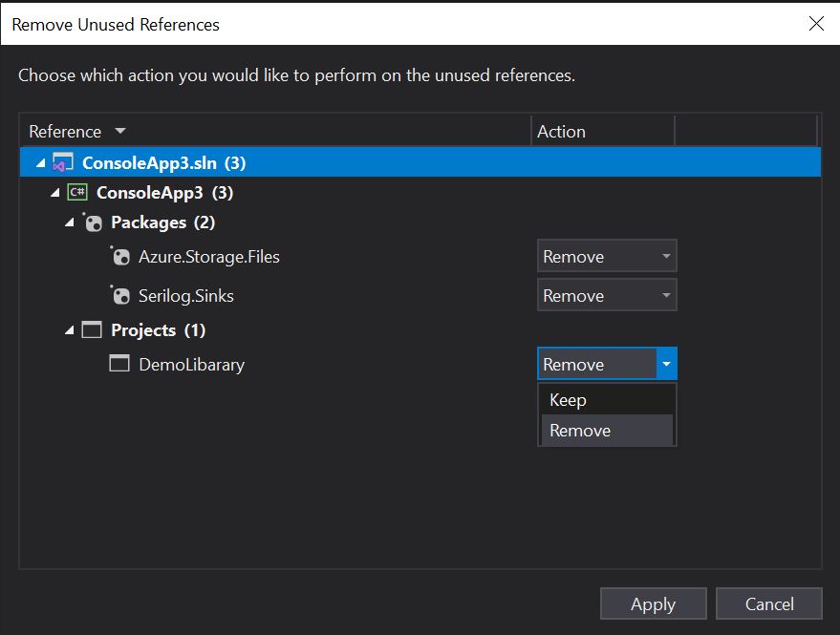Screen dimensions: 840x635
Task: Choose Keep for the DemoLibarary reference
Action: [x=568, y=399]
